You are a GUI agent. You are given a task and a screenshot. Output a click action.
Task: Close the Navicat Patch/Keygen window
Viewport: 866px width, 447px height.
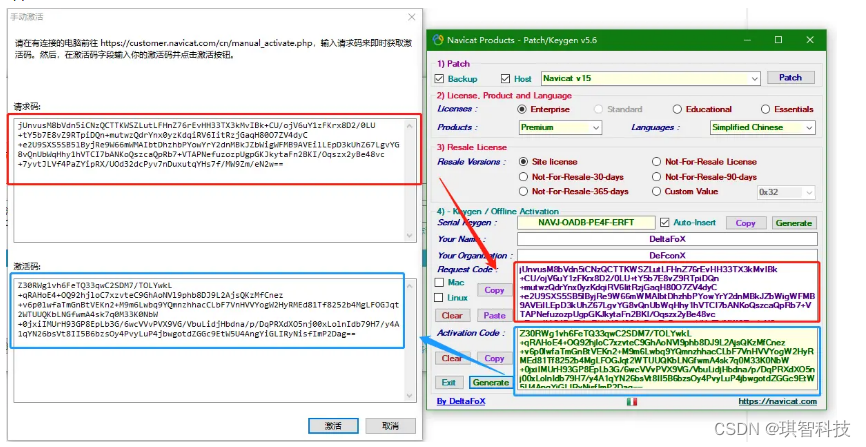pyautogui.click(x=810, y=40)
